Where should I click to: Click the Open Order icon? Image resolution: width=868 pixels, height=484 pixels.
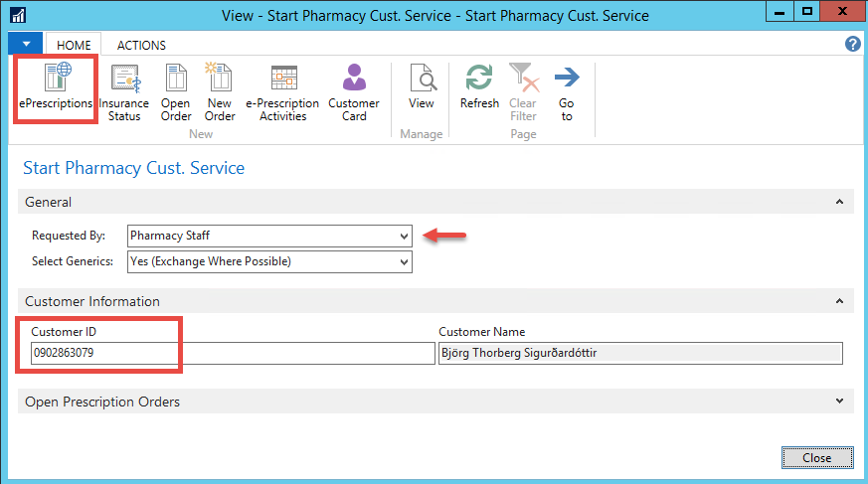pyautogui.click(x=176, y=93)
